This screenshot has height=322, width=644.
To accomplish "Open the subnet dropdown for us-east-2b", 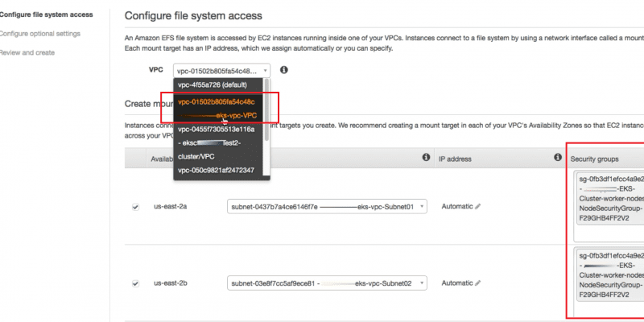I will 327,283.
